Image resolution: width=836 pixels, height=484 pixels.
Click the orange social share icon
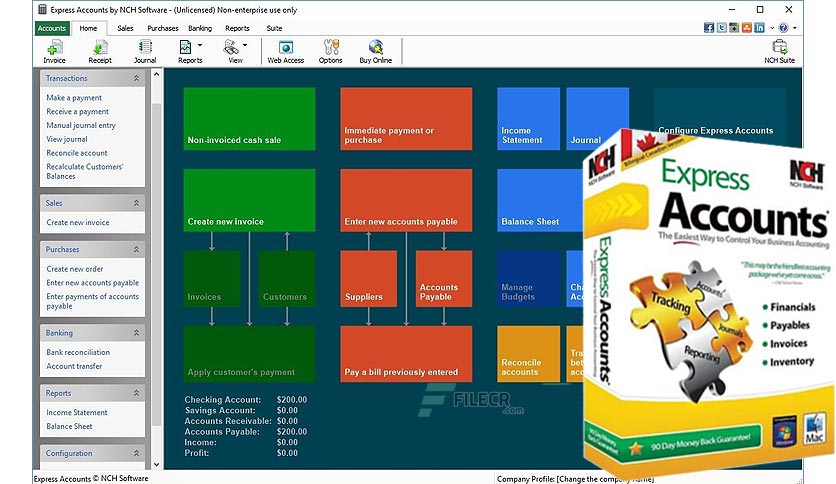point(746,28)
